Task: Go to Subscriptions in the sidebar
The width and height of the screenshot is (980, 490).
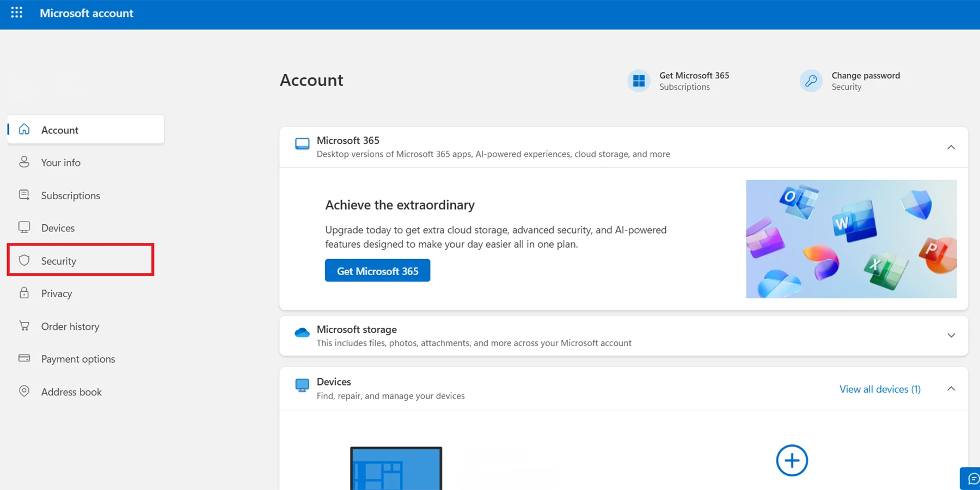Action: [85, 195]
